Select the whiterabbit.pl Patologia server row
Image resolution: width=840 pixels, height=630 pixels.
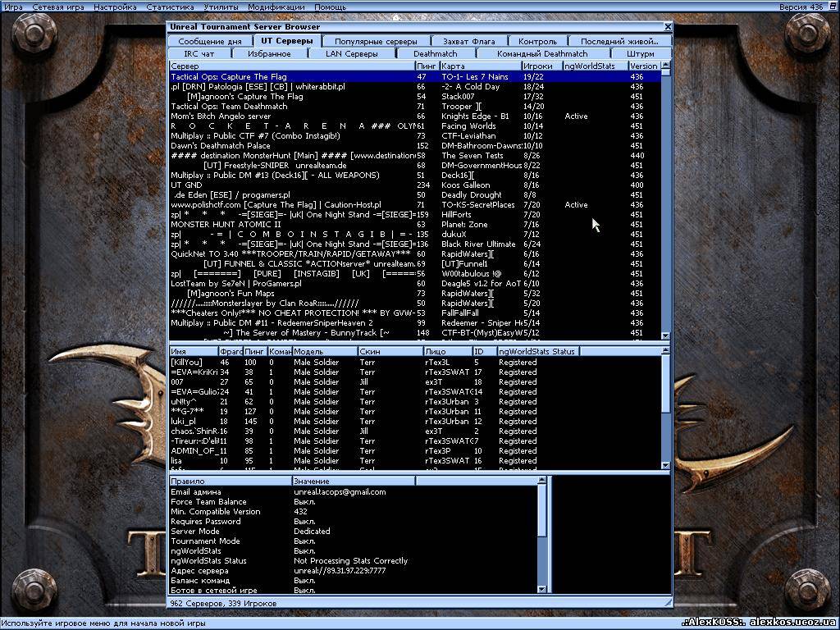pos(415,86)
